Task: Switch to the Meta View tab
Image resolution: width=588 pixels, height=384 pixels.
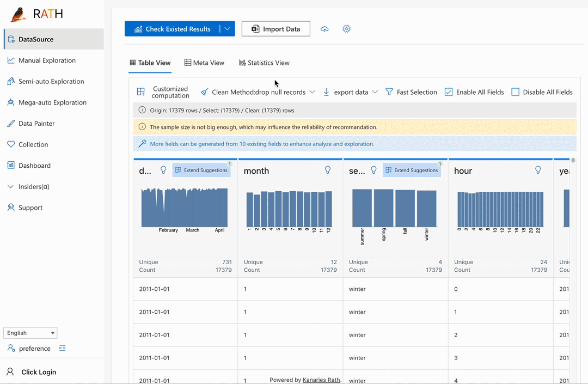Action: pos(204,63)
